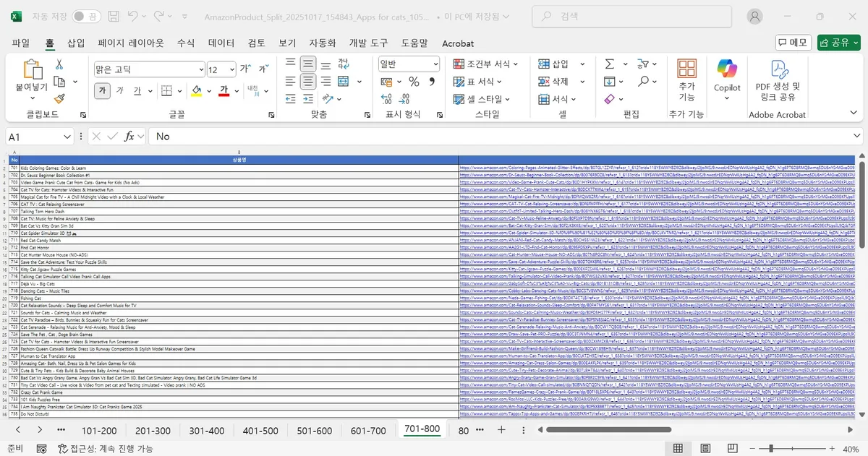Toggle Italic (기울임 가) formatting
Screen dimensions: 868x456
[x=119, y=91]
